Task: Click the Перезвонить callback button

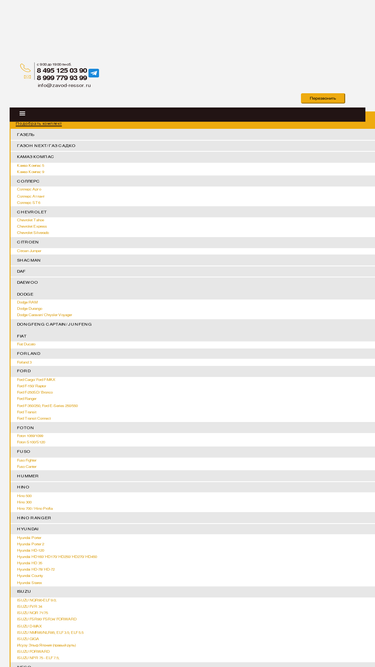Action: point(323,98)
